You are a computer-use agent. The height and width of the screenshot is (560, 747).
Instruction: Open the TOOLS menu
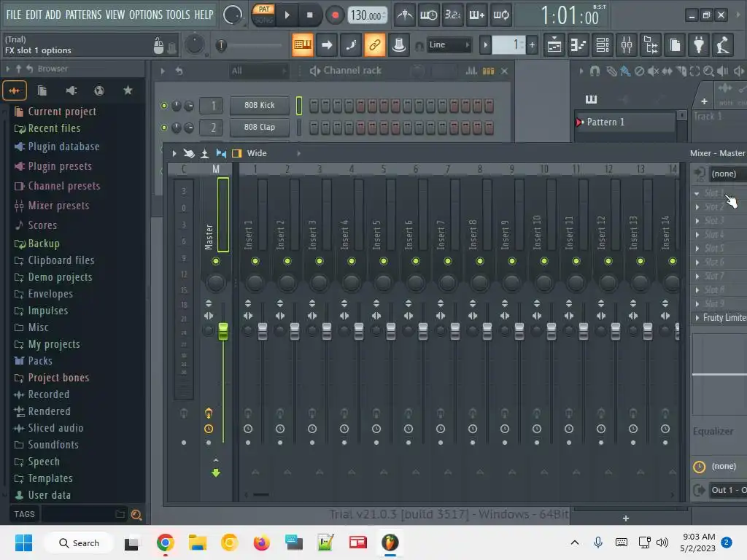(x=178, y=15)
